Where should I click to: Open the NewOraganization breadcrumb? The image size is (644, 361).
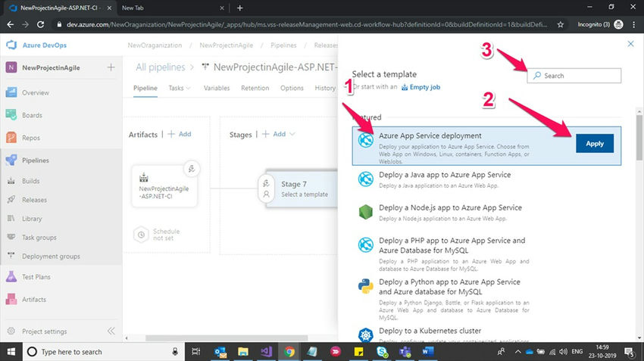pyautogui.click(x=155, y=45)
